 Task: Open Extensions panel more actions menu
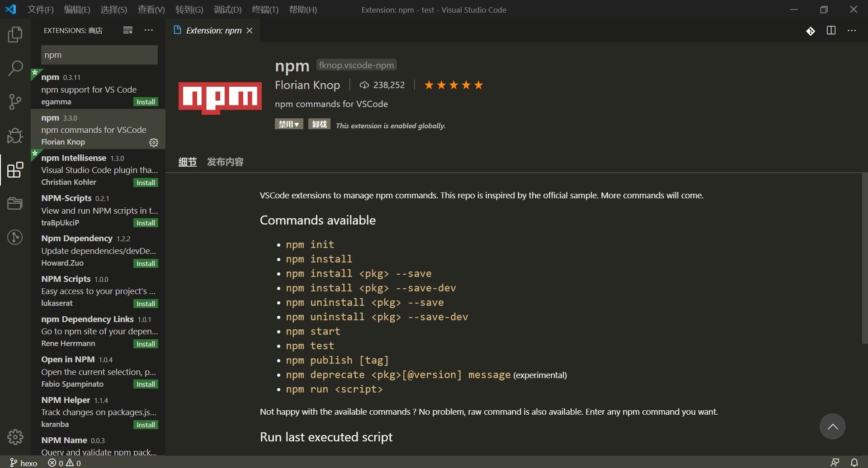click(149, 30)
